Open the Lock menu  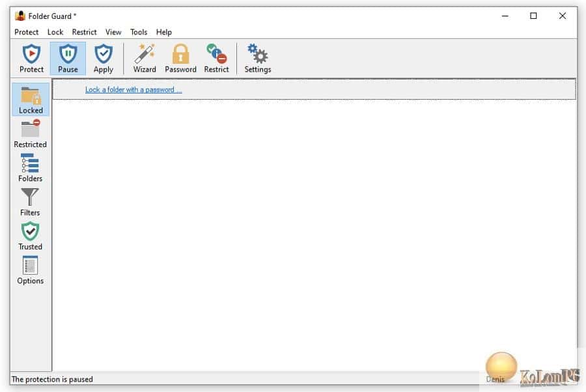click(x=55, y=32)
